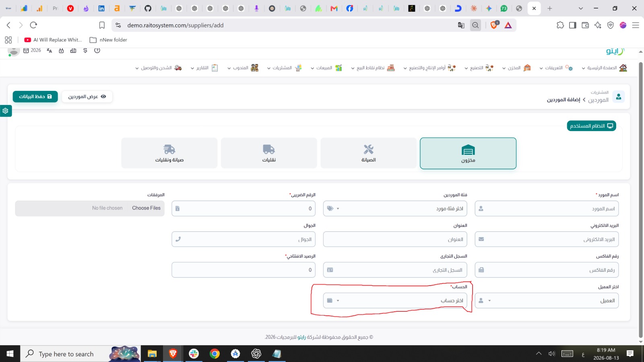The image size is (644, 362).
Task: Click the language translate icon in header
Action: [50, 51]
